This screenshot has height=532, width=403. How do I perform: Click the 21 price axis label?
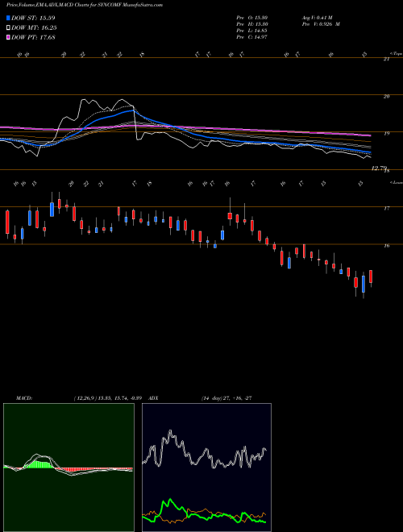point(386,60)
